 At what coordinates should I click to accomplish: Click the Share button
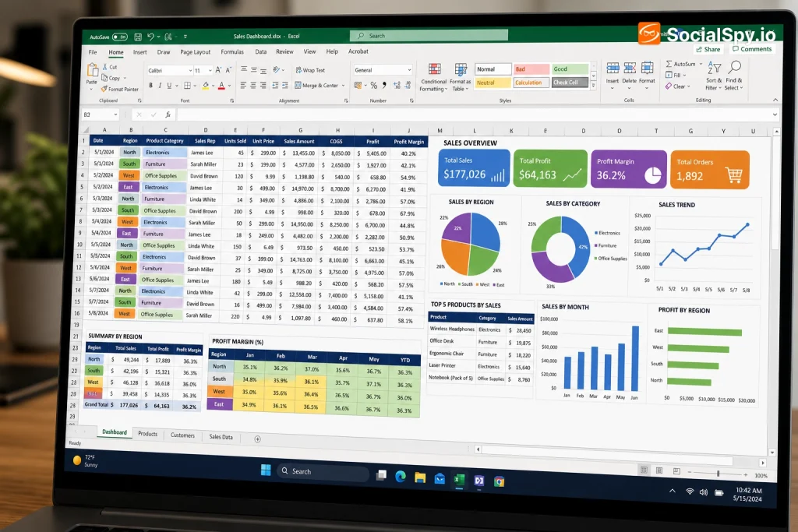tap(708, 49)
